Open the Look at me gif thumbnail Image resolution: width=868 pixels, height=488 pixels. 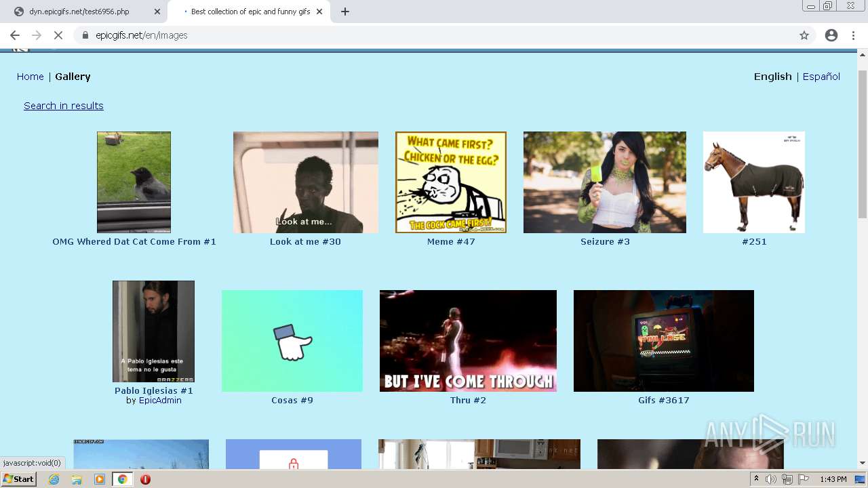coord(306,182)
